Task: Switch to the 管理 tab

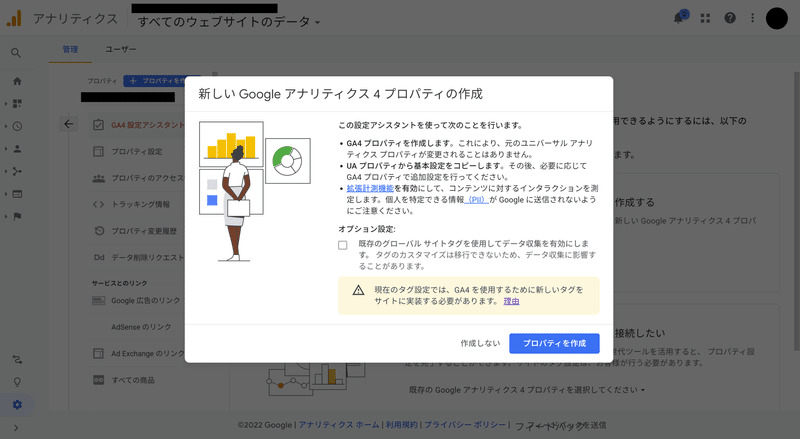Action: click(70, 50)
